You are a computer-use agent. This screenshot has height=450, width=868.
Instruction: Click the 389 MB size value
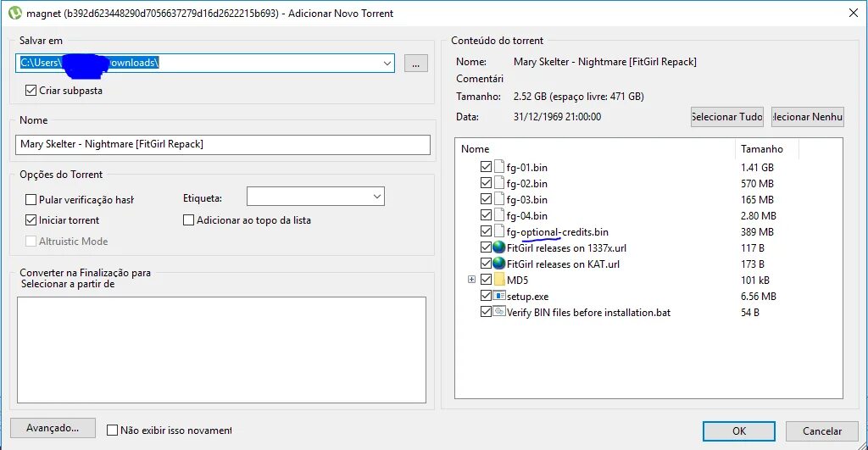coord(757,231)
